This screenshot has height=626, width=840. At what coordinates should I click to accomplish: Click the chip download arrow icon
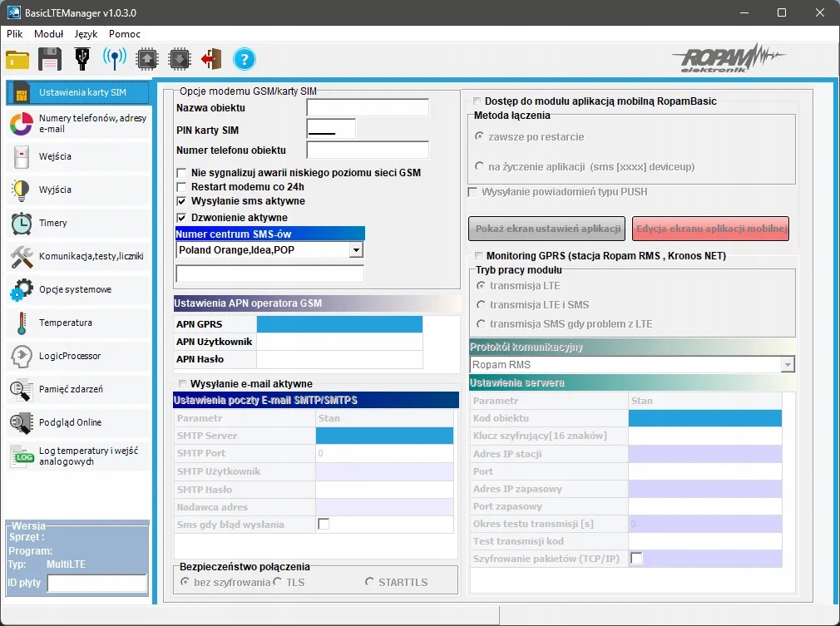pos(178,59)
